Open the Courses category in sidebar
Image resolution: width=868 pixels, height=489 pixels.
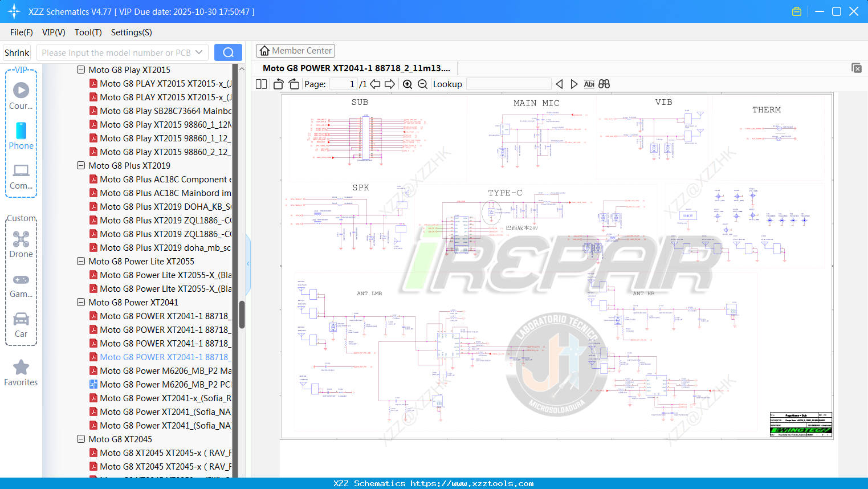(21, 96)
